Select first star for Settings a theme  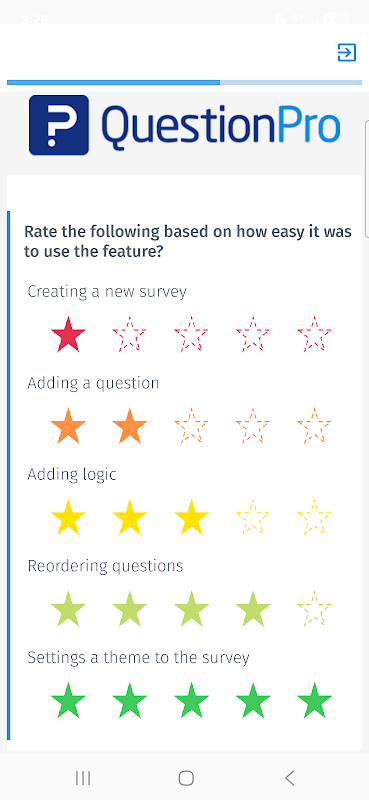pyautogui.click(x=68, y=701)
